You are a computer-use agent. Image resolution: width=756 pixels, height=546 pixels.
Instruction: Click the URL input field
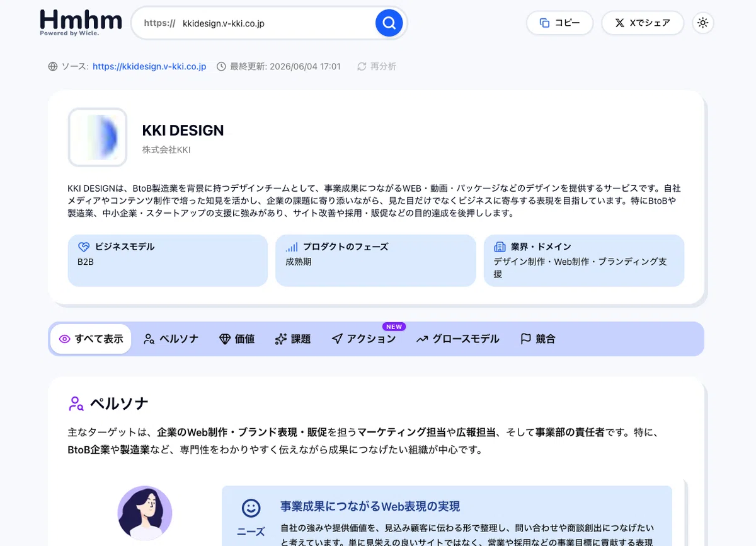(274, 23)
